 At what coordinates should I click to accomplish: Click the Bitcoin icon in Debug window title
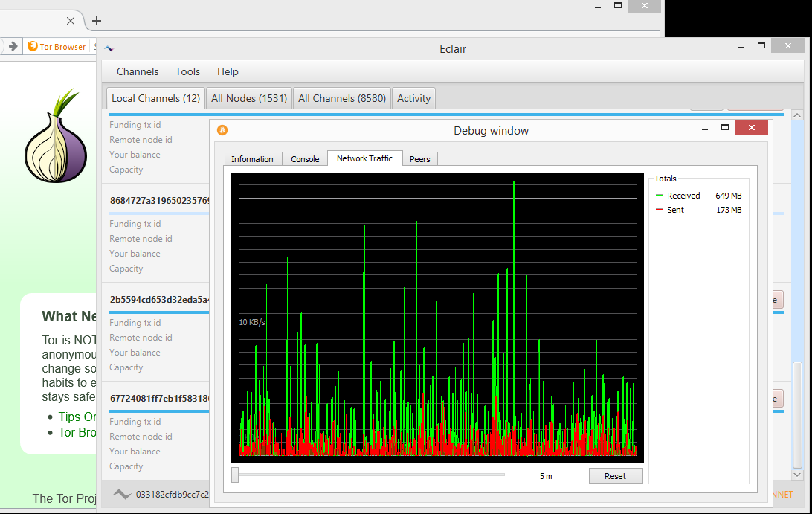222,130
